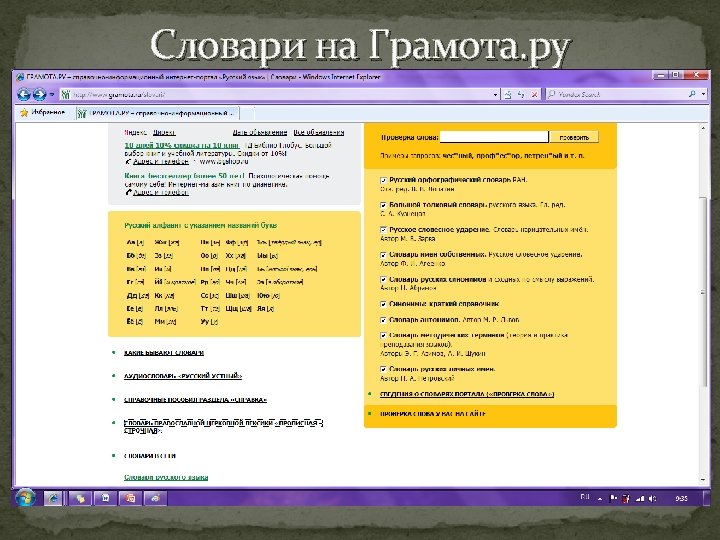Click the 9:35 system clock

682,498
